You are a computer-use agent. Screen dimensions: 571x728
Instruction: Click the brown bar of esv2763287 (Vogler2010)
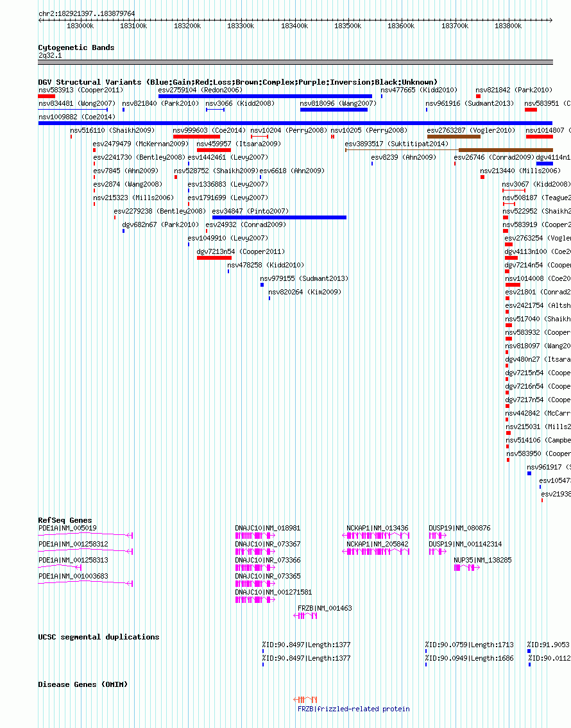[x=454, y=137]
